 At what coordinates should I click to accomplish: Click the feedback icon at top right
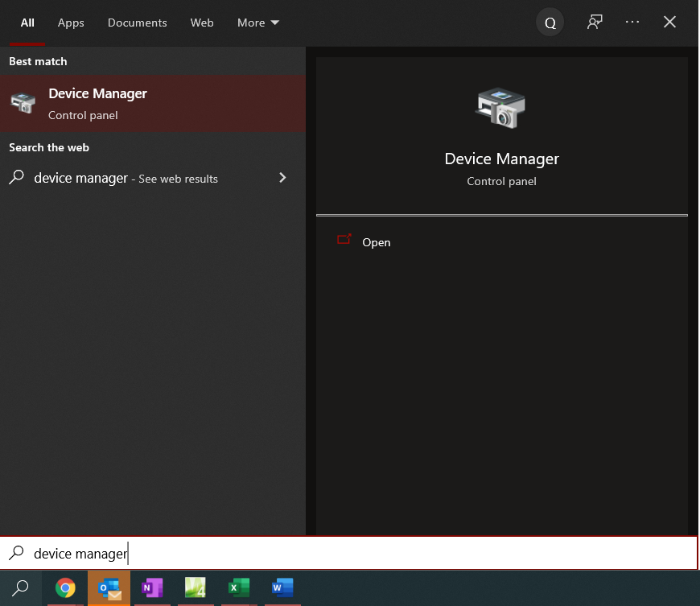(594, 23)
